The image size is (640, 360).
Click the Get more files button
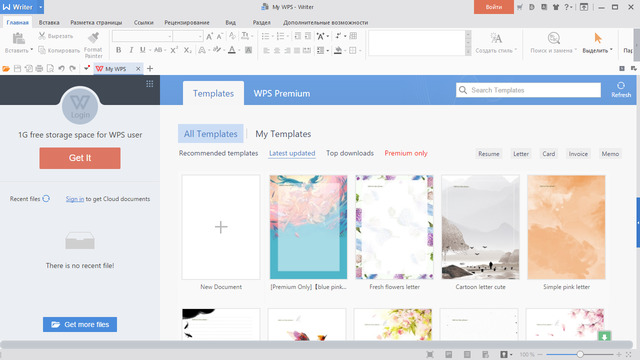click(80, 324)
